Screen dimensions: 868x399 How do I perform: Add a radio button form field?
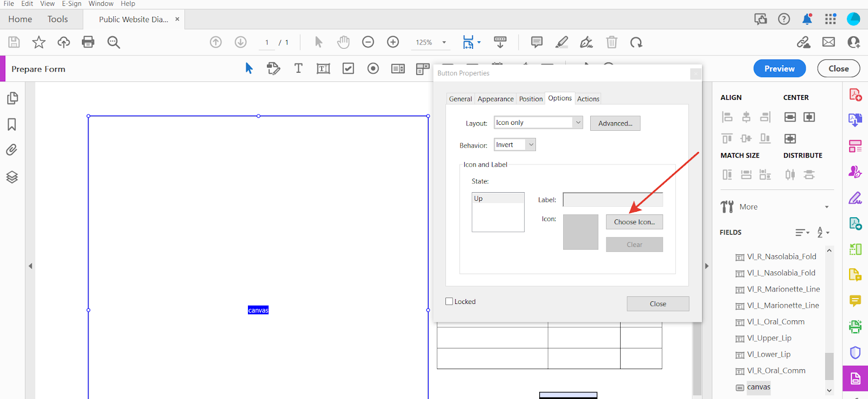click(373, 68)
